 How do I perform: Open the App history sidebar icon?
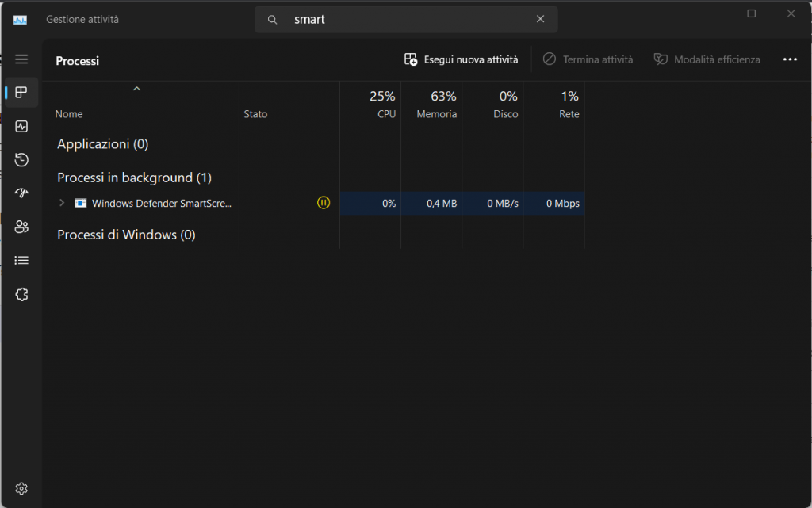[x=21, y=160]
